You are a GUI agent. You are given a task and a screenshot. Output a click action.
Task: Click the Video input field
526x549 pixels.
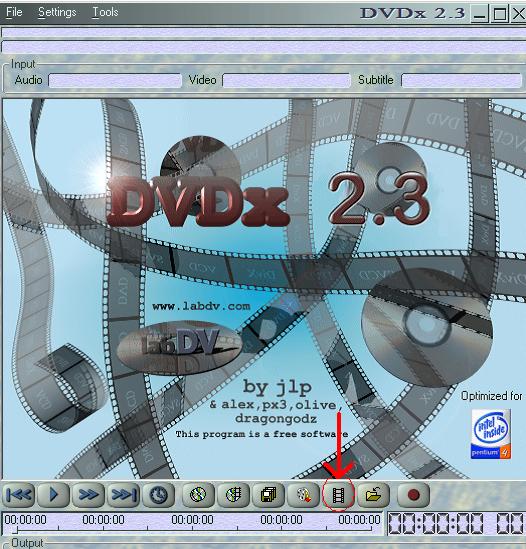tap(286, 81)
